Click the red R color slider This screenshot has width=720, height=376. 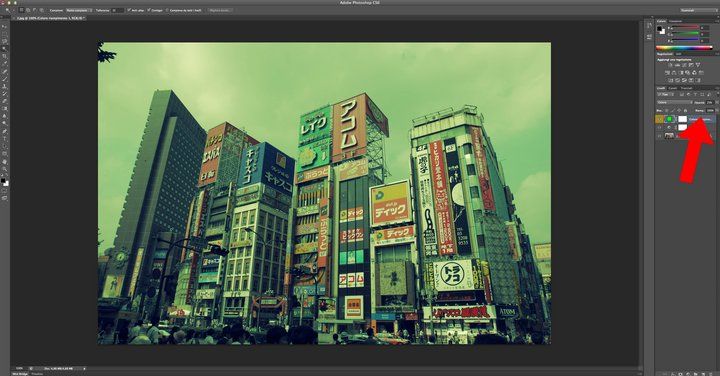685,27
